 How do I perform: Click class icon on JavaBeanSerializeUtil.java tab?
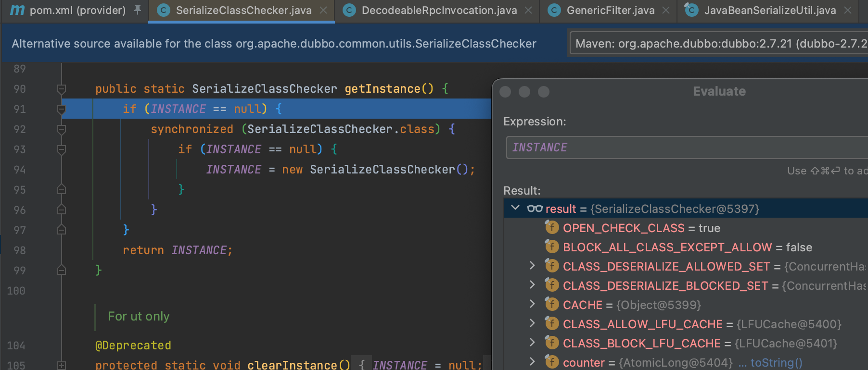pyautogui.click(x=692, y=10)
